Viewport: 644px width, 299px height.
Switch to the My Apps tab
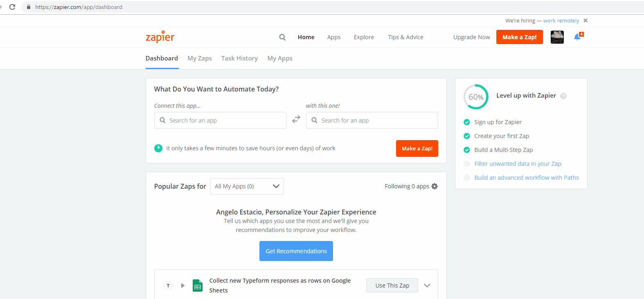(280, 58)
